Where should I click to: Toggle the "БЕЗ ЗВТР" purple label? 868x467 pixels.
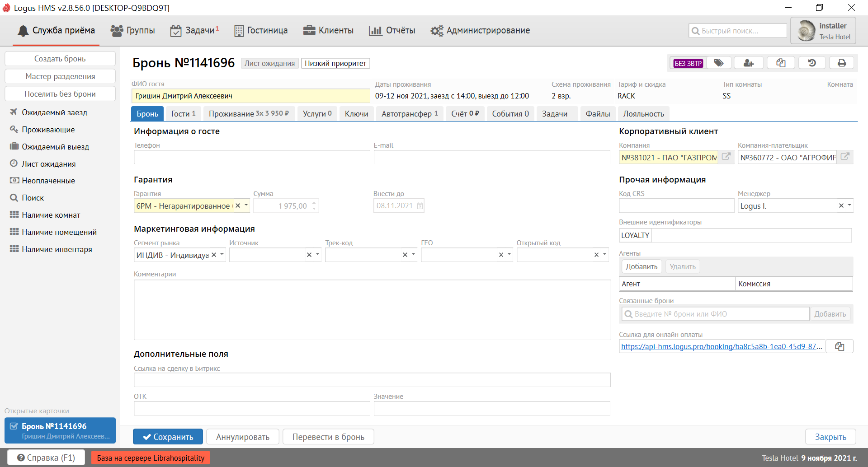point(688,63)
